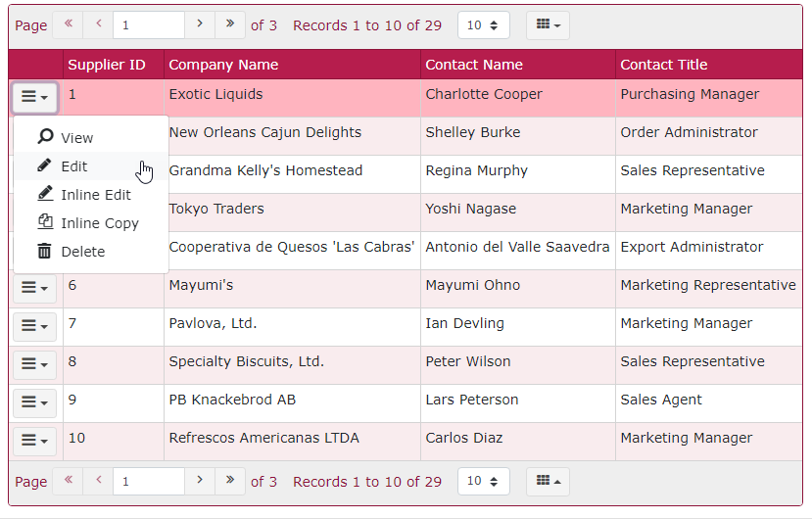Image resolution: width=812 pixels, height=519 pixels.
Task: Open the top page size selector
Action: click(x=484, y=25)
